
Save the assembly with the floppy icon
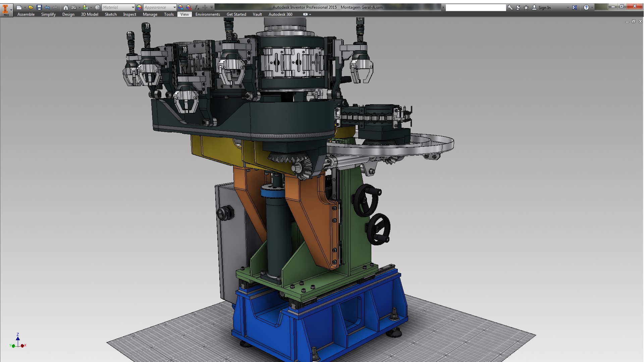click(x=39, y=7)
